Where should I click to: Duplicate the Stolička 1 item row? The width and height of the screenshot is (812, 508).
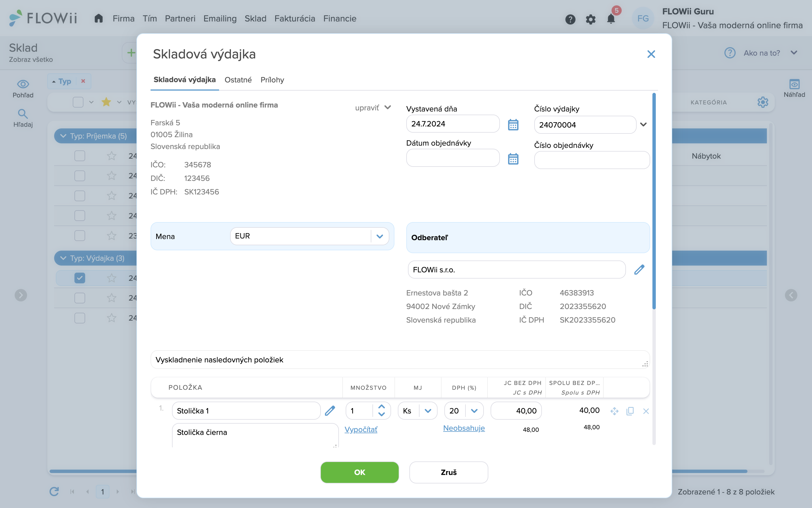630,411
